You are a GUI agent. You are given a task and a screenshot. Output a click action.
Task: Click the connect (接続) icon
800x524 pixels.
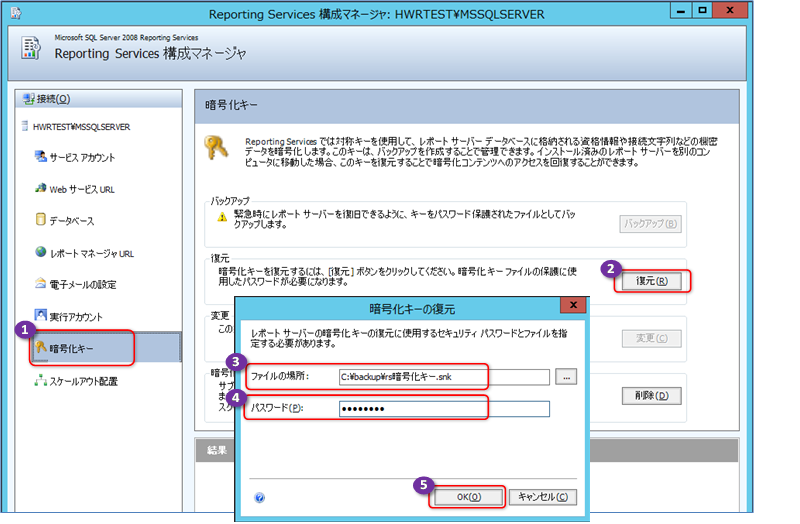[29, 98]
